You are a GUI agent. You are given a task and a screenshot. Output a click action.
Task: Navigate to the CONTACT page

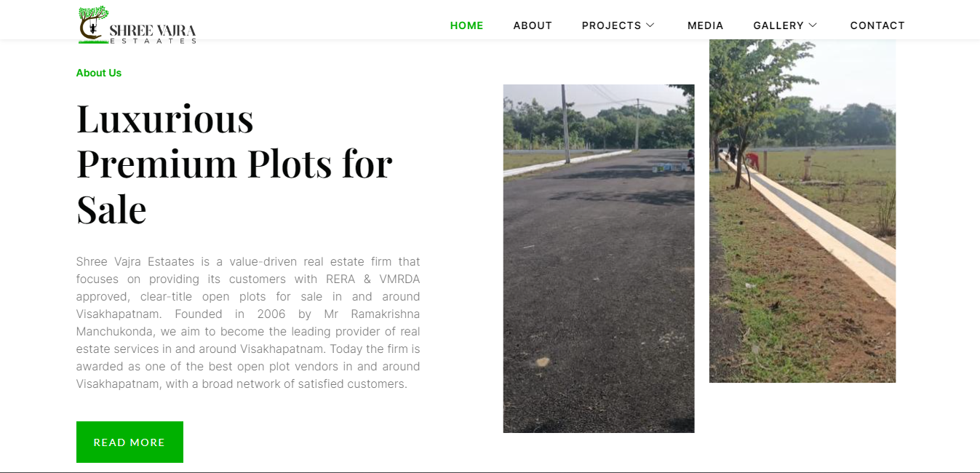[x=877, y=25]
